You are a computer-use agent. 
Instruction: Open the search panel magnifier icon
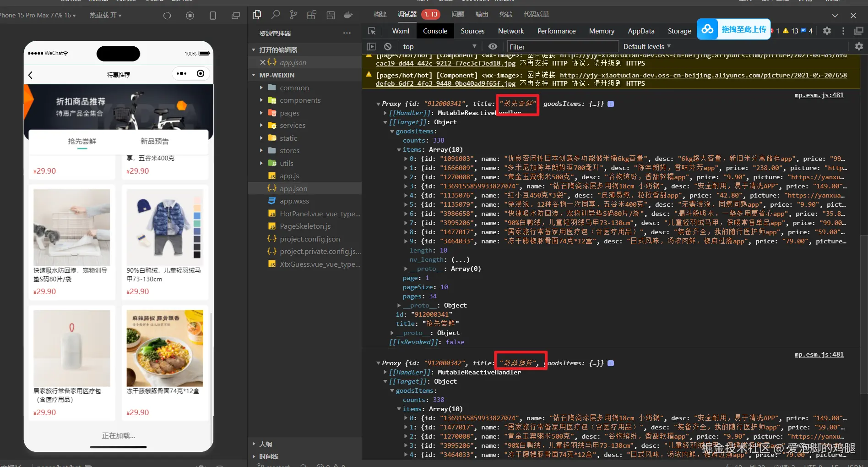(x=275, y=15)
